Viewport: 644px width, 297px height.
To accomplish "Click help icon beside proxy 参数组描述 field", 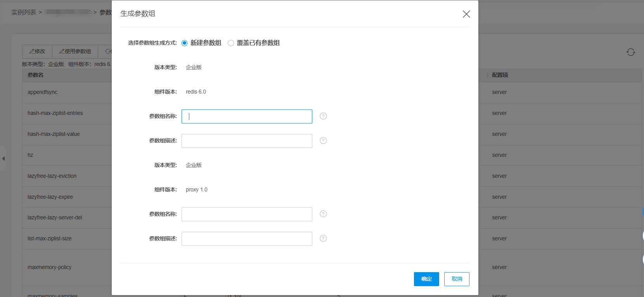I will pos(323,238).
